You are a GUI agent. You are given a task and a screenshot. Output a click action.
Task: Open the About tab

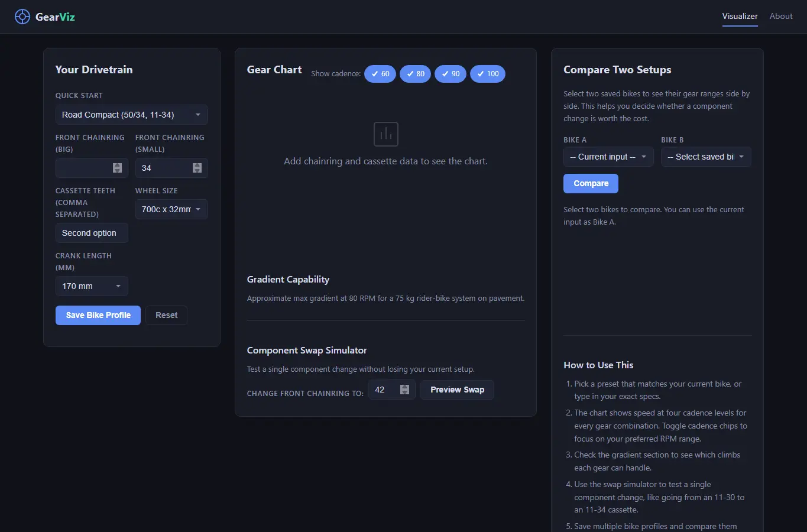click(x=781, y=17)
